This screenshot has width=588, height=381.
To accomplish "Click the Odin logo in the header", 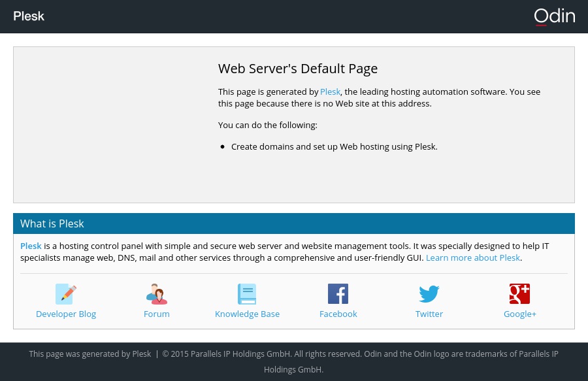I will pos(554,16).
